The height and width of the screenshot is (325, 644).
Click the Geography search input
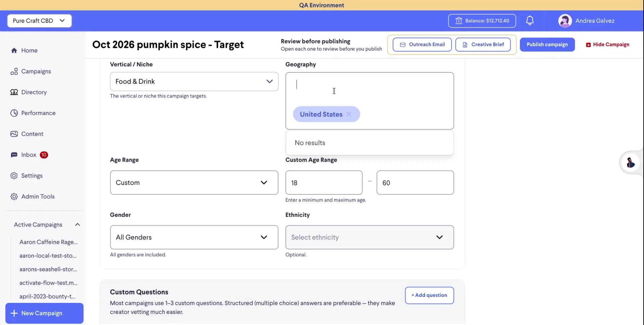tap(370, 85)
